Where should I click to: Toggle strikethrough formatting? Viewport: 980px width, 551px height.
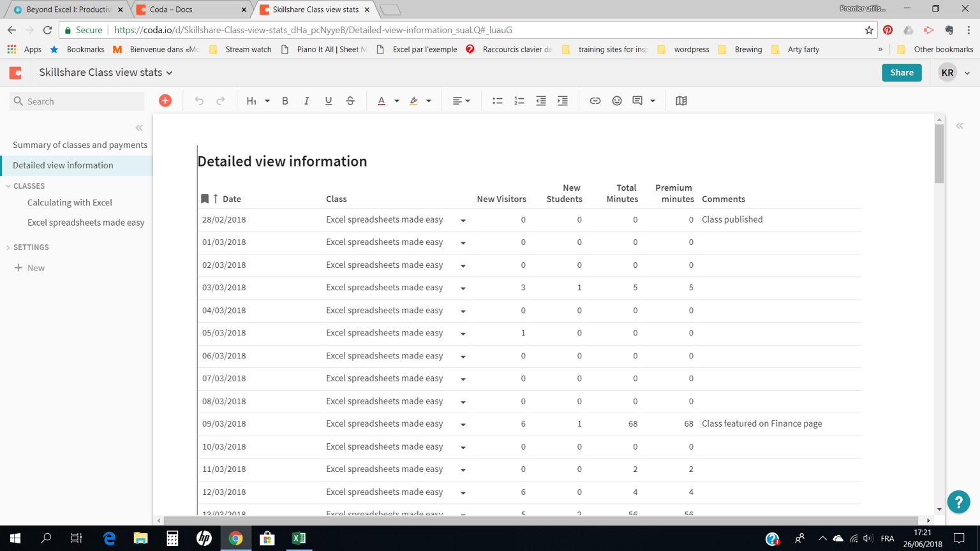click(350, 101)
